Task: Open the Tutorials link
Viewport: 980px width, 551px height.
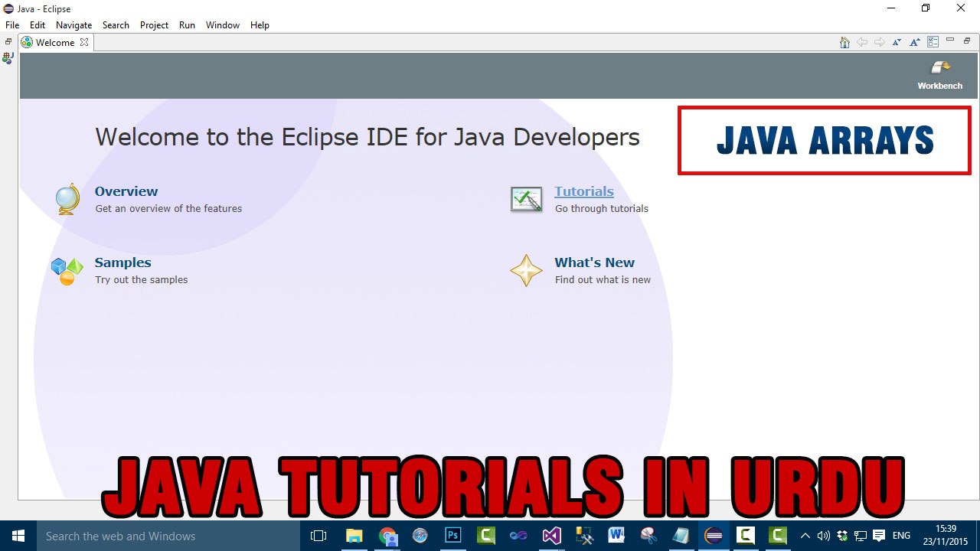Action: 584,191
